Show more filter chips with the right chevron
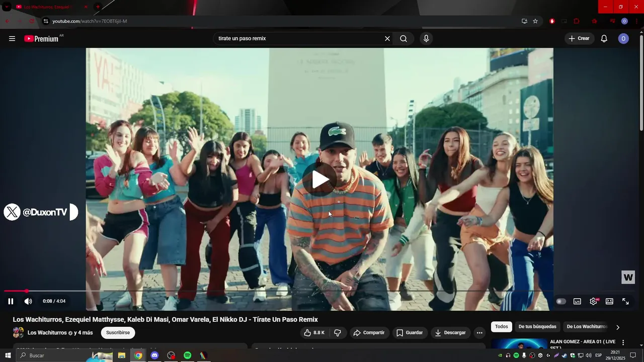This screenshot has width=644, height=362. (618, 327)
